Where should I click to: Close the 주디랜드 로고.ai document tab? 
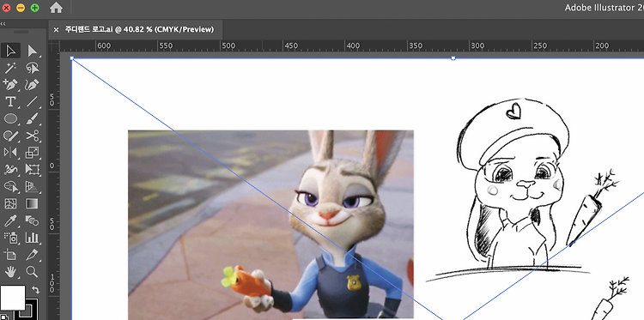pos(57,29)
